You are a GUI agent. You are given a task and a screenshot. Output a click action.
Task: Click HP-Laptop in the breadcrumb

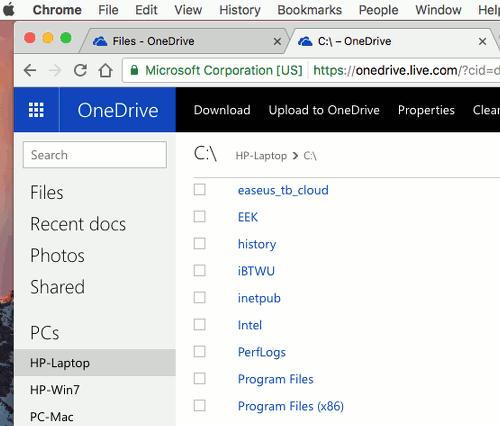pyautogui.click(x=261, y=156)
